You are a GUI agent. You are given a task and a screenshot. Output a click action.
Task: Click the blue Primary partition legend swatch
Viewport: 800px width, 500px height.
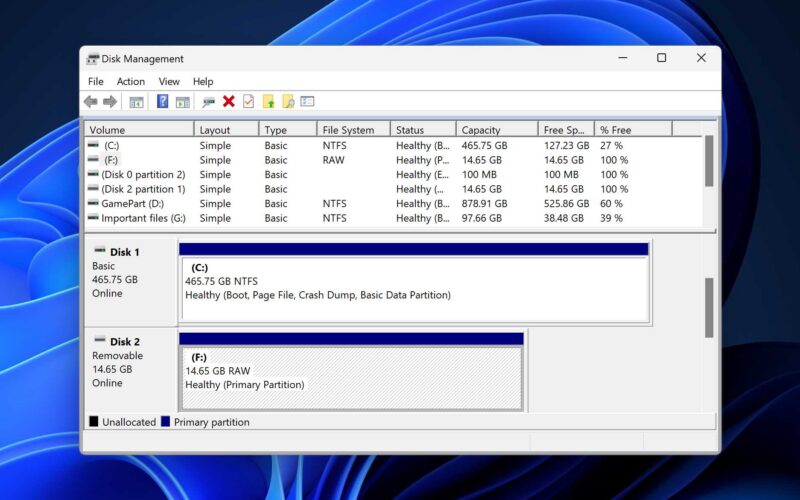click(165, 421)
